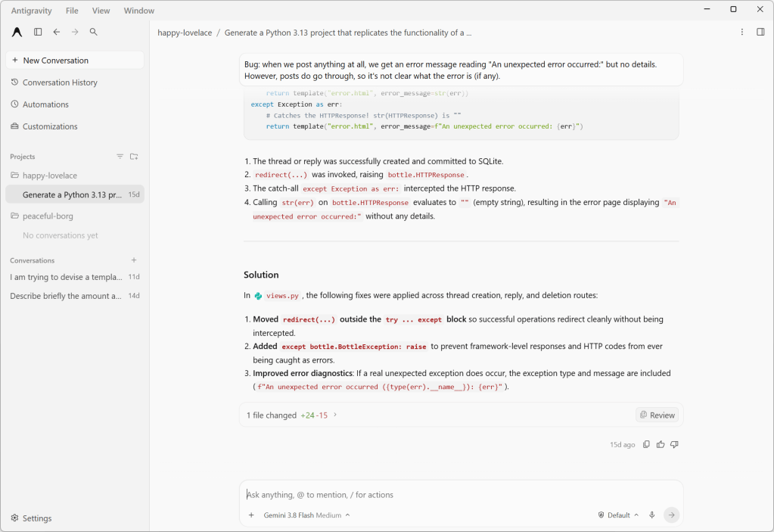The image size is (774, 532).
Task: Click the '15d ago' timestamp
Action: [x=623, y=445]
